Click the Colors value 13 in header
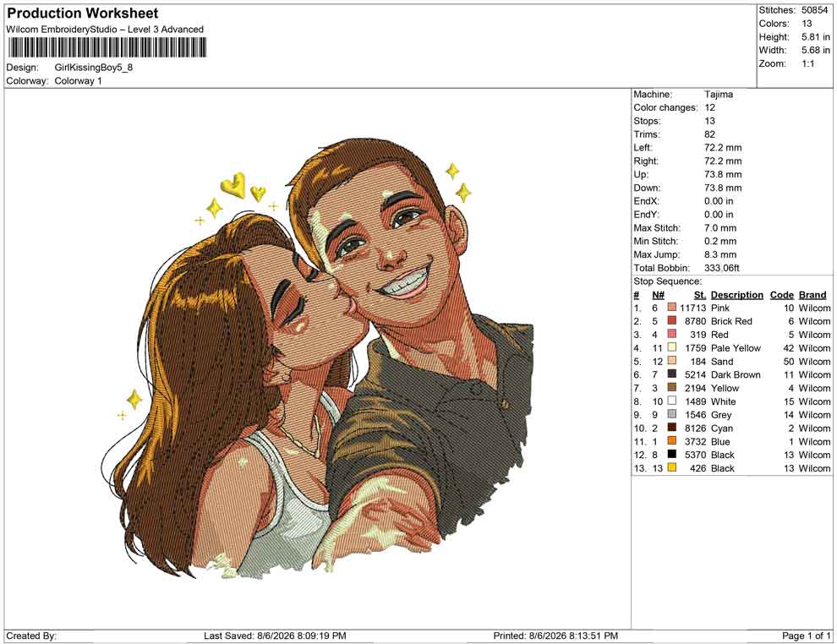The image size is (837, 644). 807,24
